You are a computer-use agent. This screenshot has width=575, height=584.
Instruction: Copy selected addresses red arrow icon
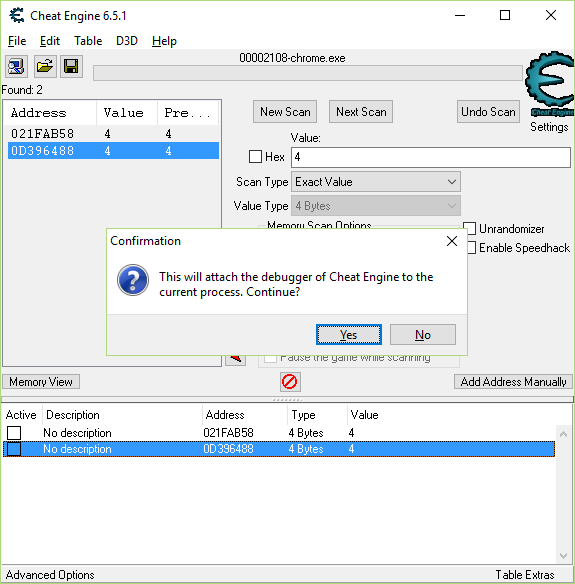pyautogui.click(x=235, y=359)
